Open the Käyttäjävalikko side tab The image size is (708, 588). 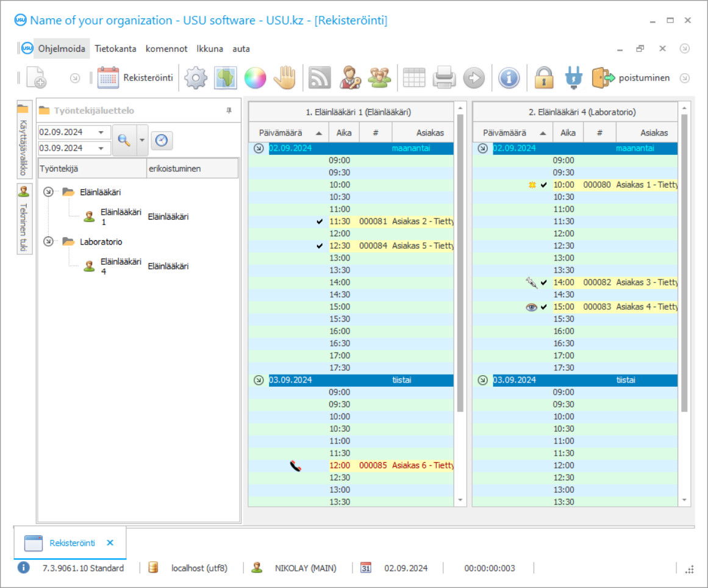pos(24,139)
